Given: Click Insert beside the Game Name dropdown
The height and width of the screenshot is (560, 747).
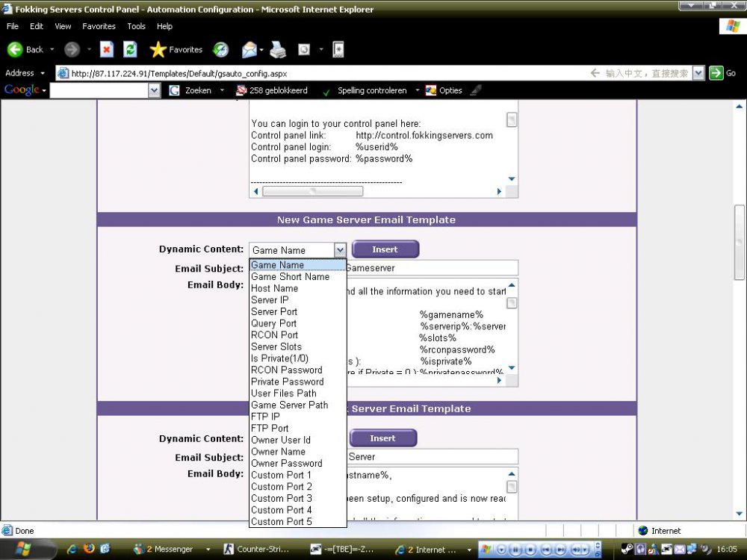Looking at the screenshot, I should 385,249.
